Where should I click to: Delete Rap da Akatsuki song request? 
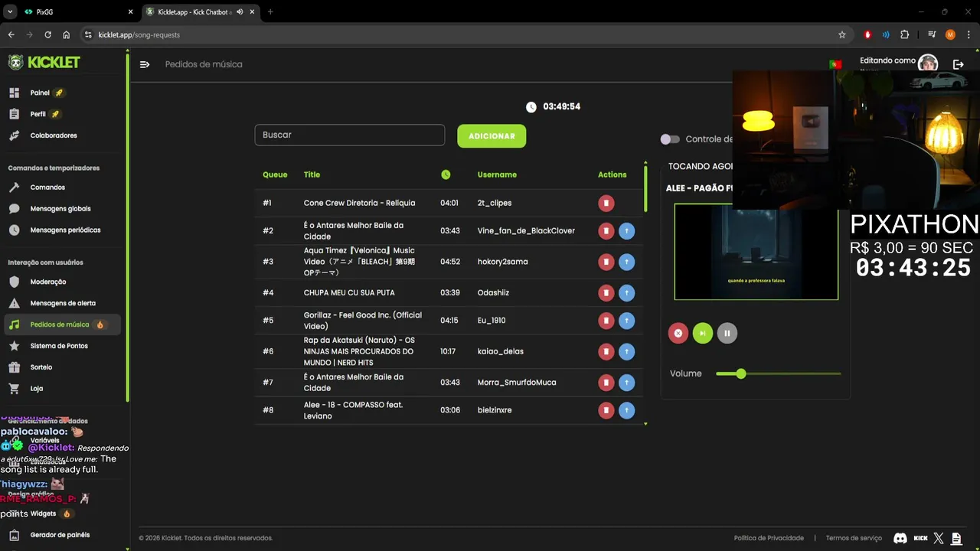[x=606, y=351]
